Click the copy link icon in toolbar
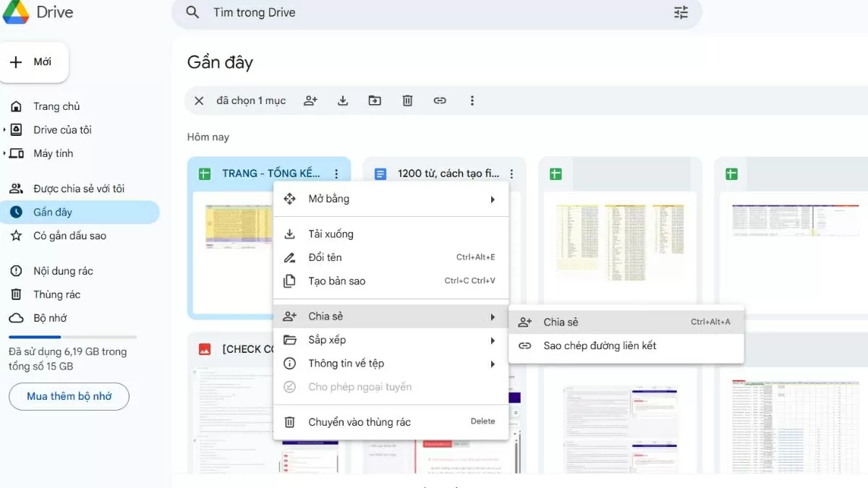868x488 pixels. 440,100
